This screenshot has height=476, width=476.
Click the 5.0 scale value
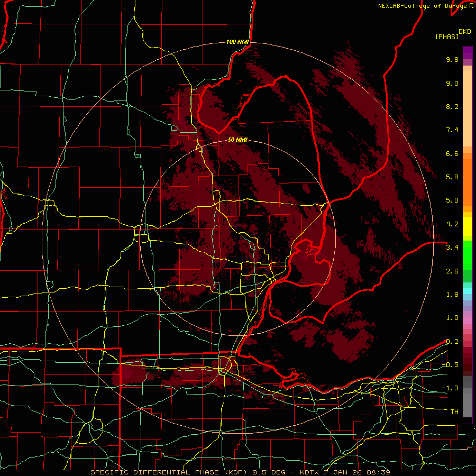(x=452, y=200)
